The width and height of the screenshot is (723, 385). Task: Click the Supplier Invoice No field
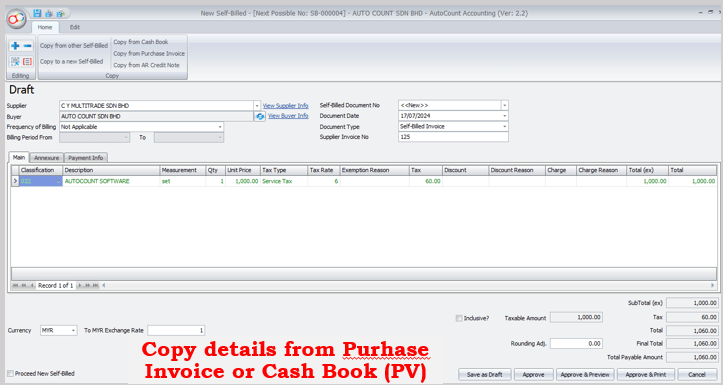[x=453, y=137]
